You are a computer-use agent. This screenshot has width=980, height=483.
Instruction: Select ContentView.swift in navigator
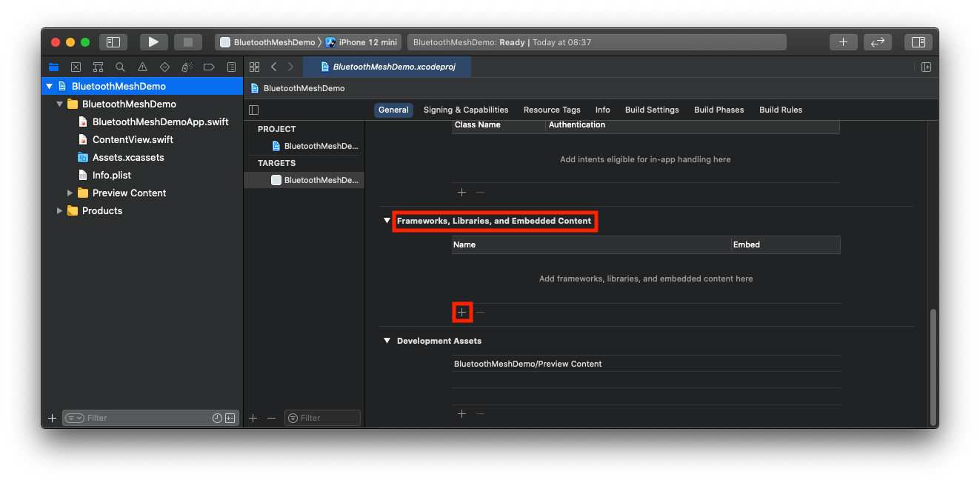pos(133,140)
